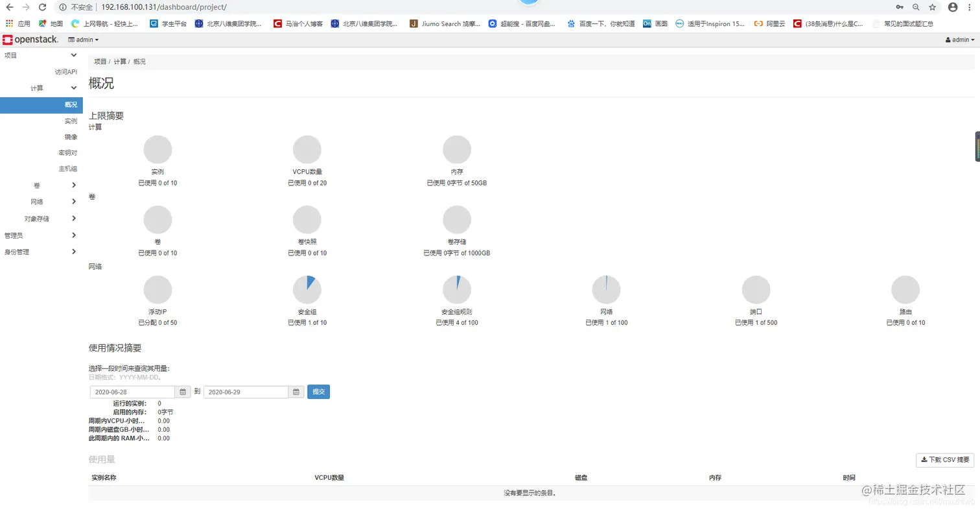This screenshot has height=511, width=980.
Task: Expand the 管理员 sidebar section
Action: tap(41, 235)
